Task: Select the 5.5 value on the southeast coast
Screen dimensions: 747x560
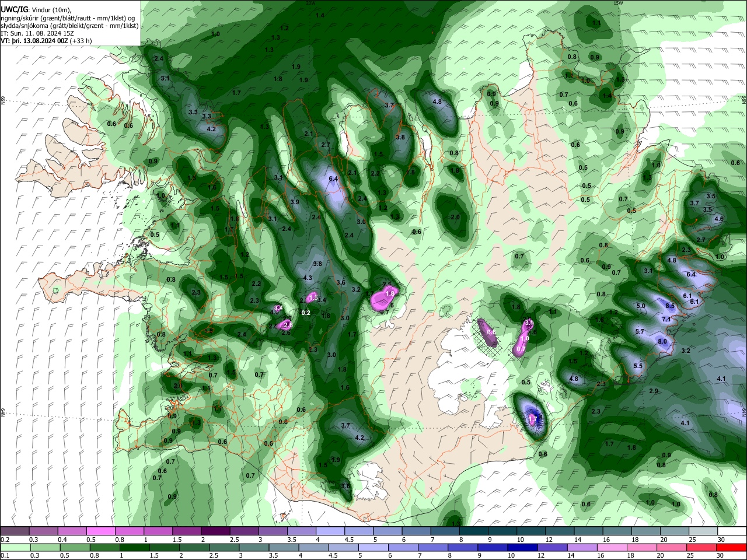Action: tap(638, 366)
